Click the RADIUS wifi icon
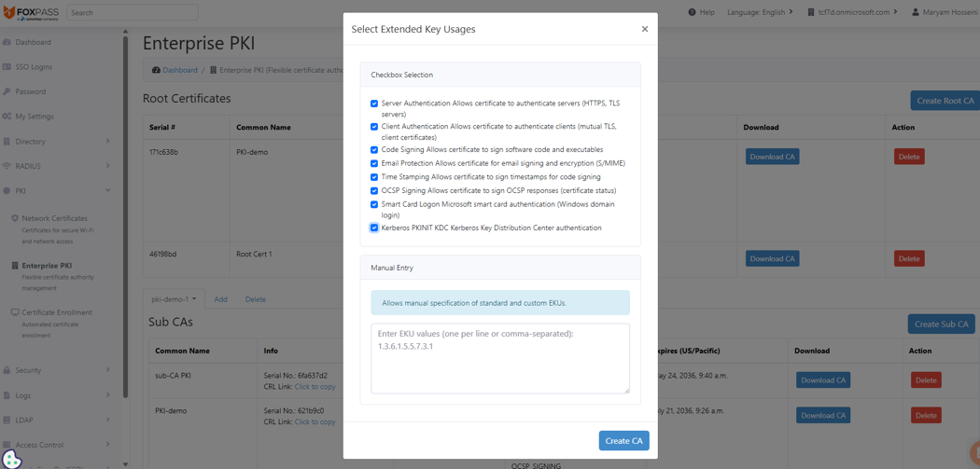 tap(7, 166)
